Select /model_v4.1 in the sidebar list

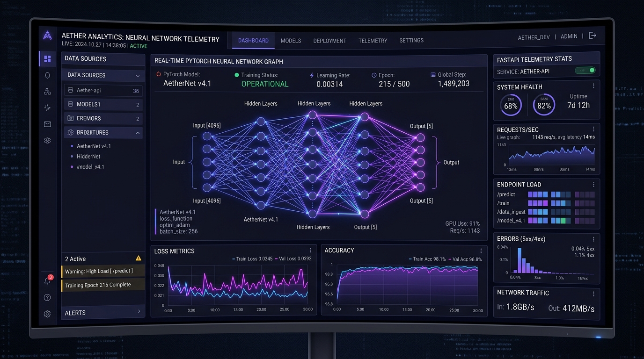coord(90,167)
